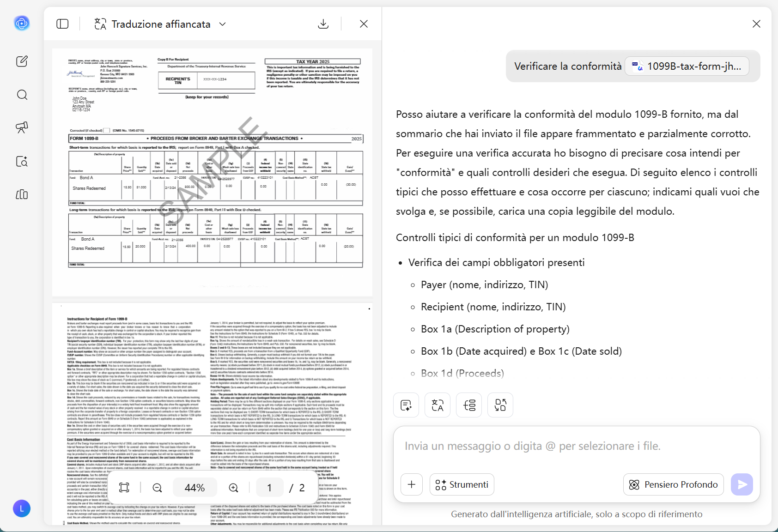Open attached file 1099B-tax-form chip

pos(687,66)
